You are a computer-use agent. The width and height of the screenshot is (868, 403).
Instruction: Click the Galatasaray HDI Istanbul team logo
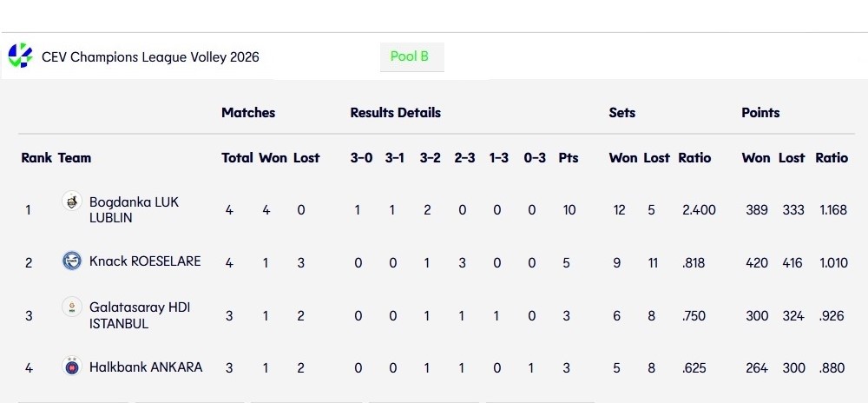(72, 307)
